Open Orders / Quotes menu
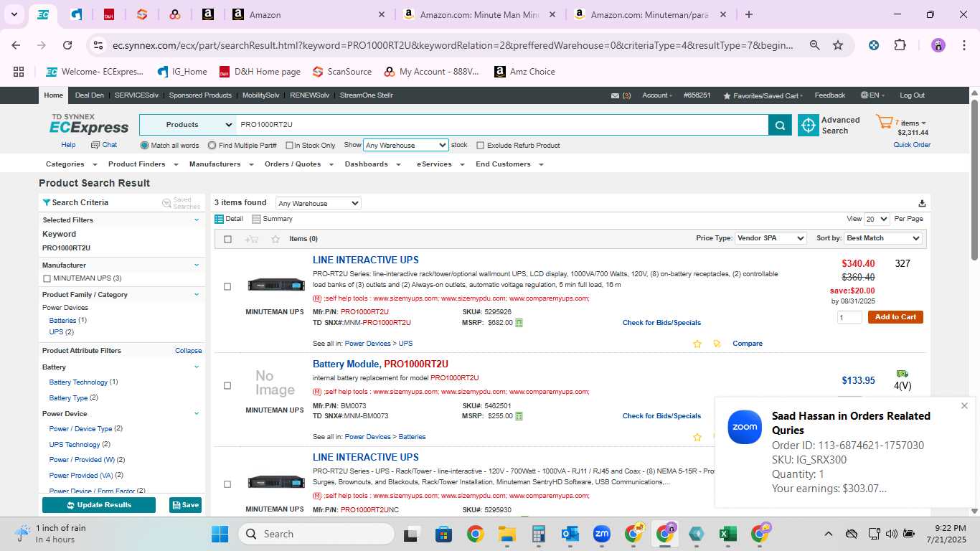The image size is (980, 551). click(x=298, y=164)
